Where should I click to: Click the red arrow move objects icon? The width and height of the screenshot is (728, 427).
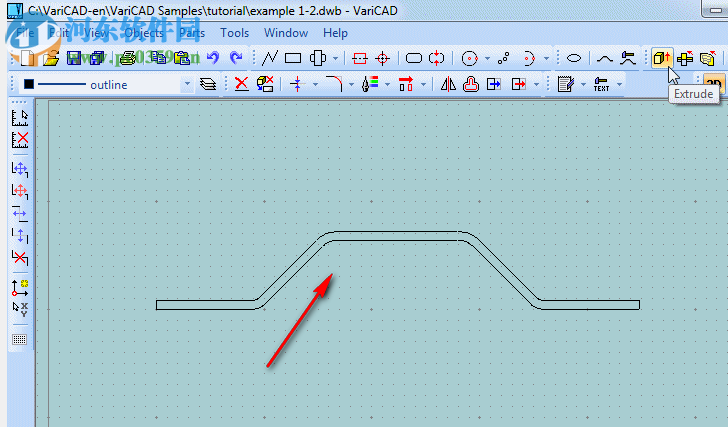[406, 84]
